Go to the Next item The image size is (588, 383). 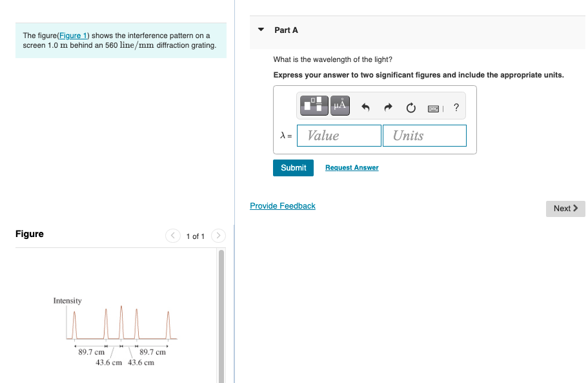tap(565, 208)
